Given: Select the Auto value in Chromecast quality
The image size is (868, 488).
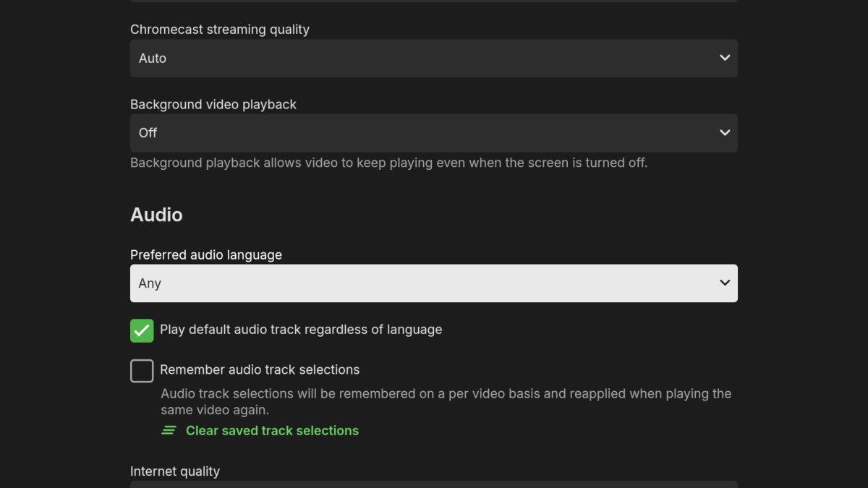Looking at the screenshot, I should [153, 58].
